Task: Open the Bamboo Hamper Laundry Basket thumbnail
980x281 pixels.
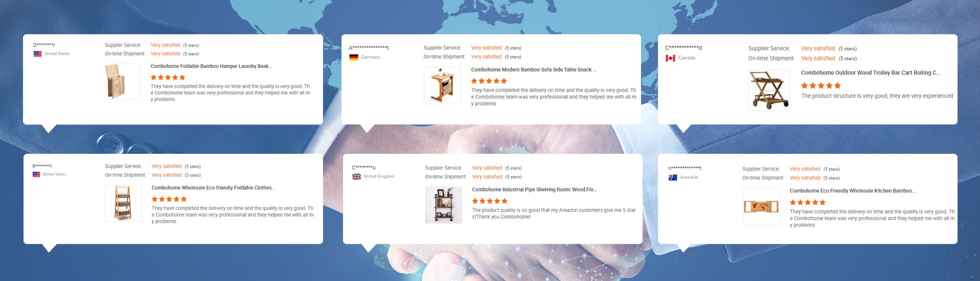Action: [123, 82]
